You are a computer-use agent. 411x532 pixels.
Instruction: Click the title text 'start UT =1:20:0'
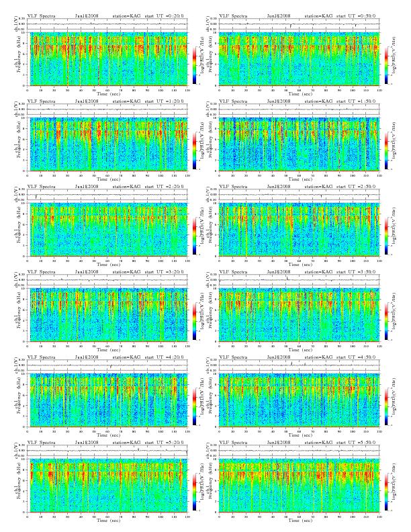pos(164,101)
